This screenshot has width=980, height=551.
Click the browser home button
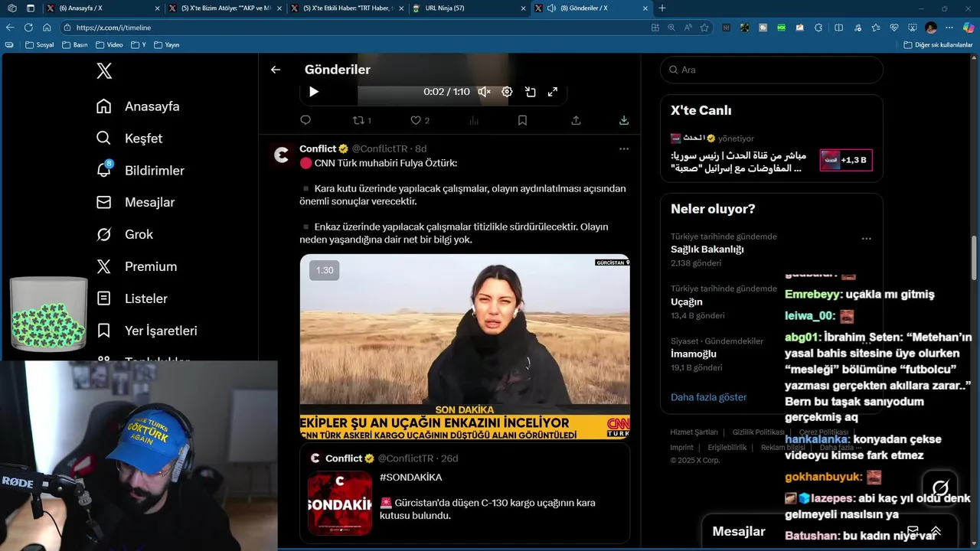tap(47, 28)
